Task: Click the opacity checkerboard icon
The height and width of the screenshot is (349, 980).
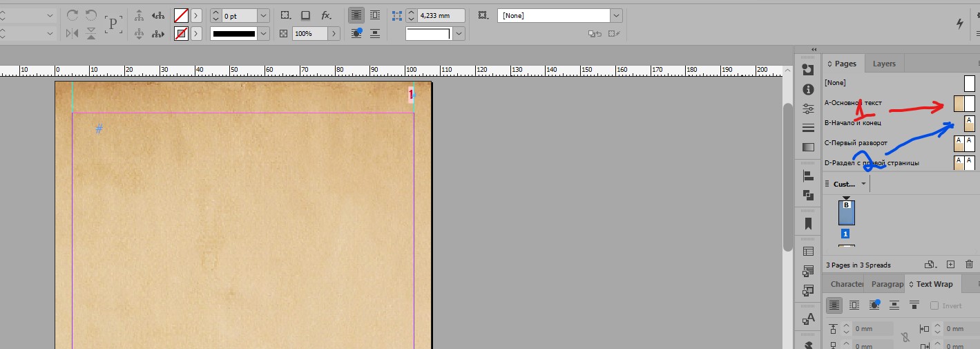Action: click(283, 33)
